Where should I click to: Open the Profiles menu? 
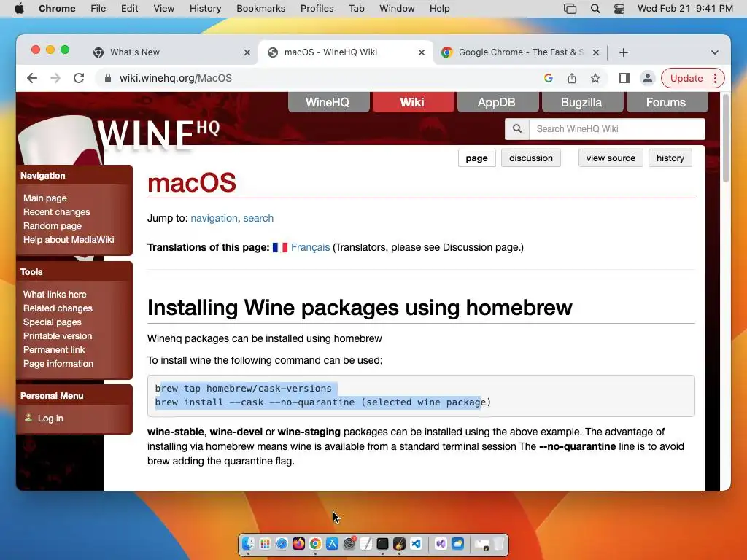[317, 9]
